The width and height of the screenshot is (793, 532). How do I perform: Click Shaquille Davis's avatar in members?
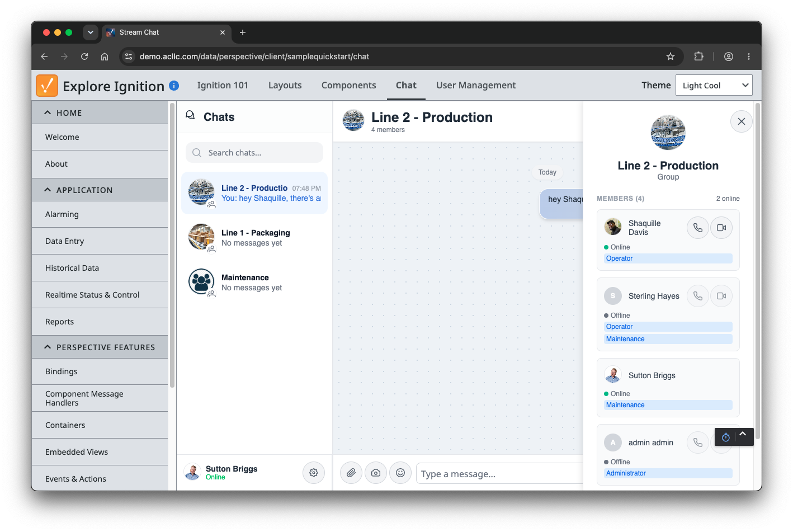[x=613, y=227]
